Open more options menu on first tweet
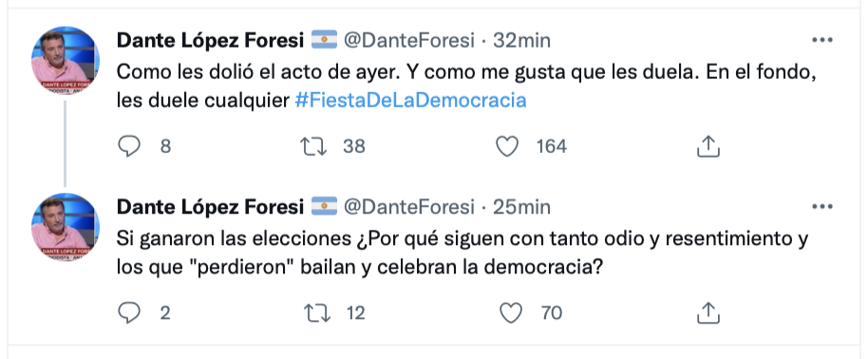 pos(822,40)
